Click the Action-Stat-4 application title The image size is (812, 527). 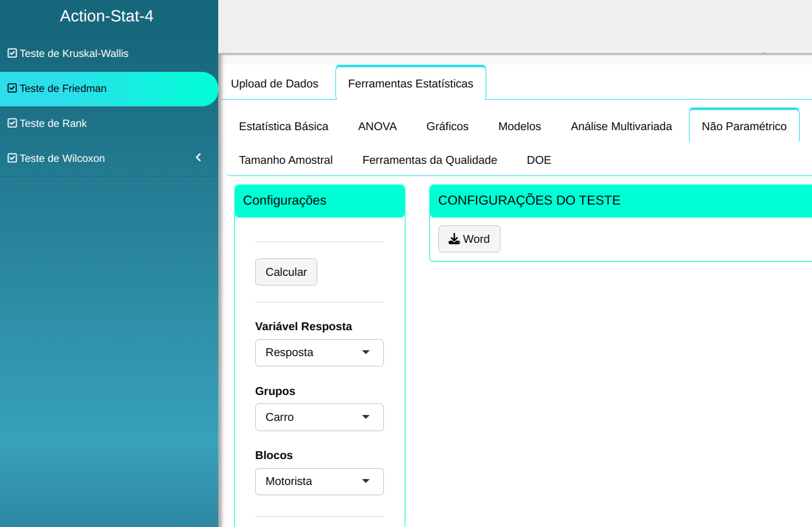point(107,16)
